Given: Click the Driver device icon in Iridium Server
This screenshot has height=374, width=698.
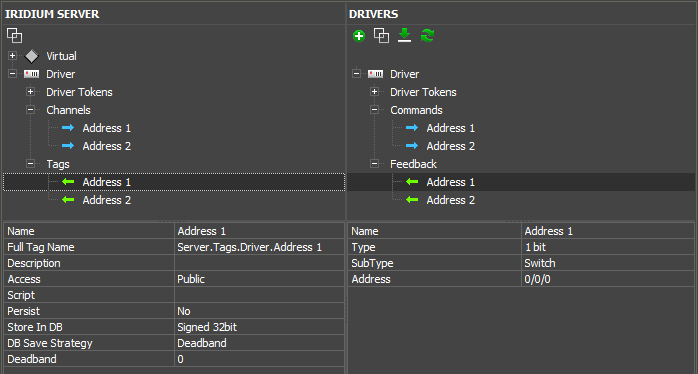Looking at the screenshot, I should (32, 74).
